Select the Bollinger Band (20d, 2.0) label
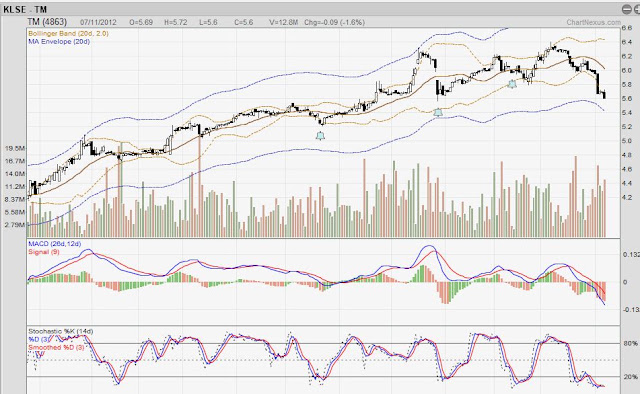 point(69,33)
